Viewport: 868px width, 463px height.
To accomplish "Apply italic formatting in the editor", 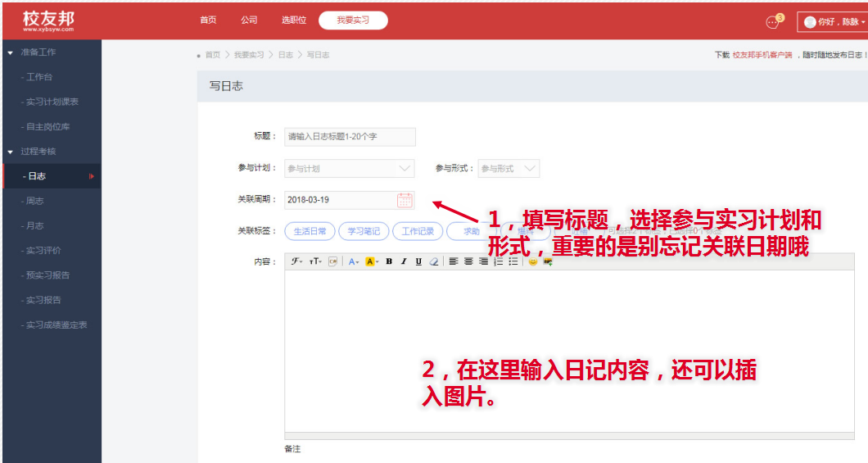I will click(404, 261).
